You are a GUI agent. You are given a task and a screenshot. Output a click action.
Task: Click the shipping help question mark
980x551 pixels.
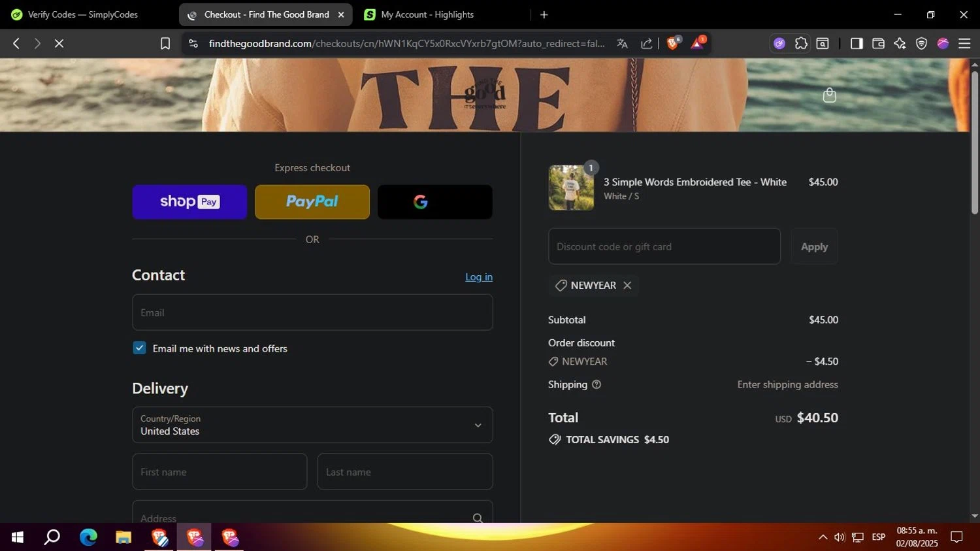tap(596, 384)
